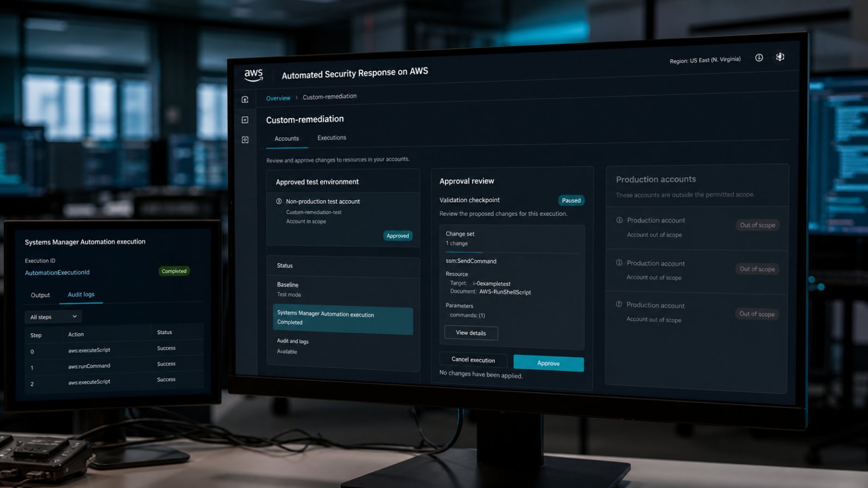Click step 2 aws:executeScript row
This screenshot has height=488, width=868.
(x=114, y=382)
